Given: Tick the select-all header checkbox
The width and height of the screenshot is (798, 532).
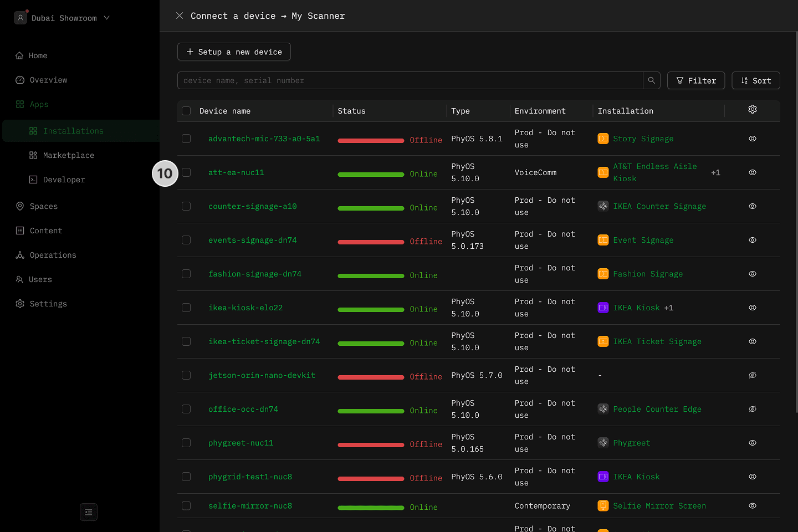Looking at the screenshot, I should (186, 111).
